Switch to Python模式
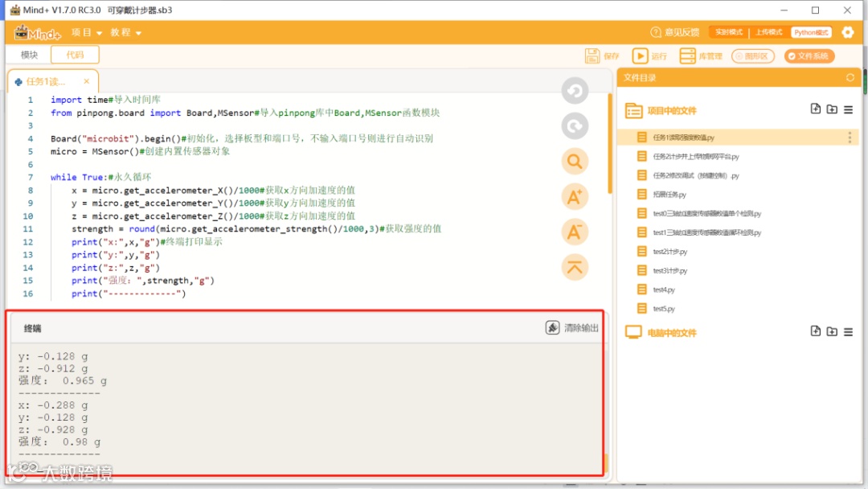 811,32
